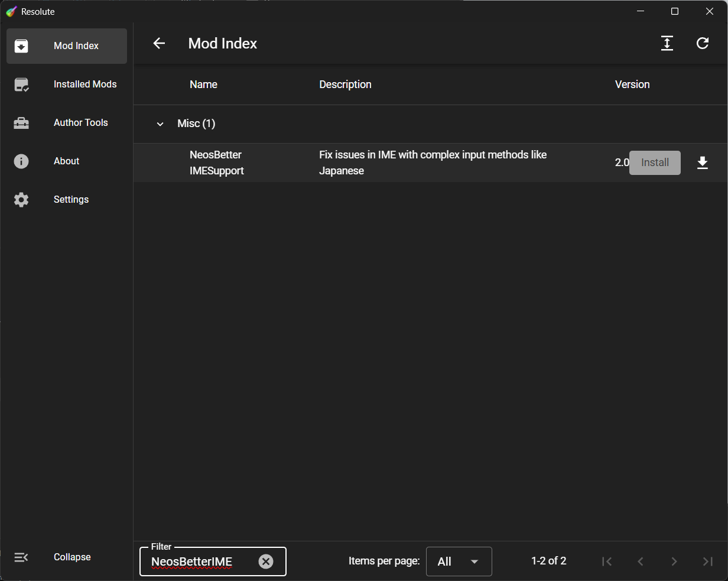Viewport: 728px width, 581px height.
Task: Open the About page
Action: (66, 161)
